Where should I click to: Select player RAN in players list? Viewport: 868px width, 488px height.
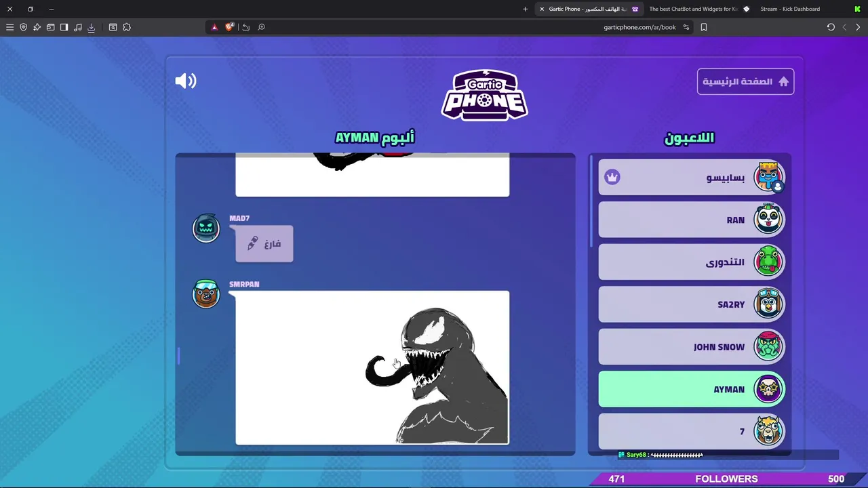[x=692, y=220]
